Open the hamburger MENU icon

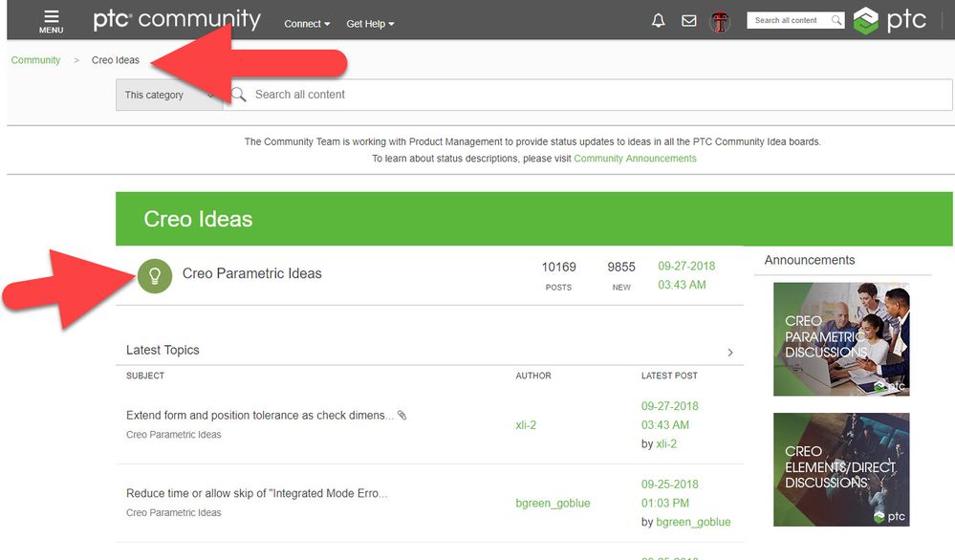click(x=52, y=21)
